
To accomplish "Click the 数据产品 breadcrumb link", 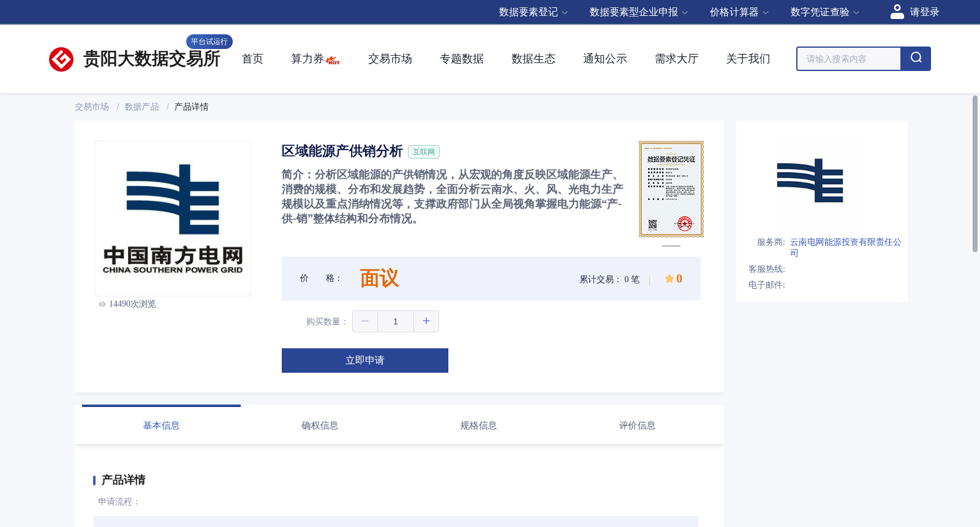I will (142, 107).
